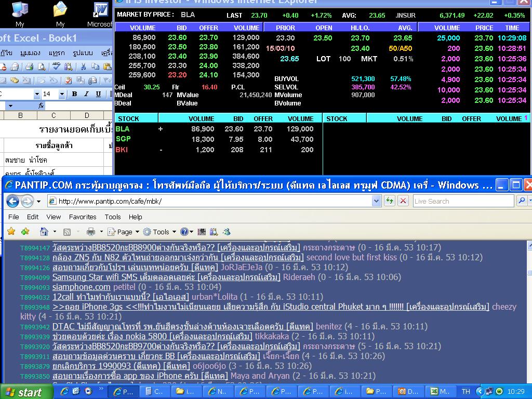The image size is (532, 399).
Task: Go back in the PANTIP browser window
Action: click(x=12, y=201)
